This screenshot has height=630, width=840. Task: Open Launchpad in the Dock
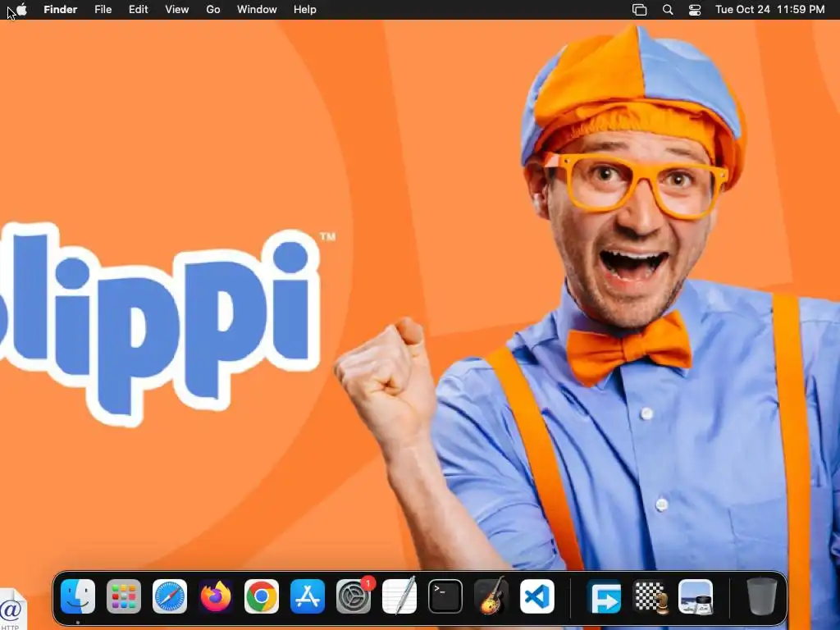[x=124, y=596]
